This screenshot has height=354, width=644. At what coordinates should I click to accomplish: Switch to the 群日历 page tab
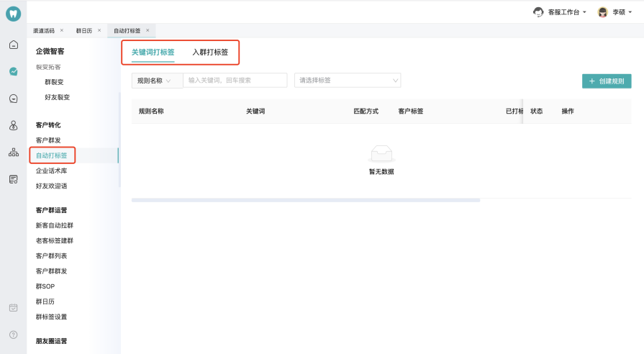click(x=83, y=31)
